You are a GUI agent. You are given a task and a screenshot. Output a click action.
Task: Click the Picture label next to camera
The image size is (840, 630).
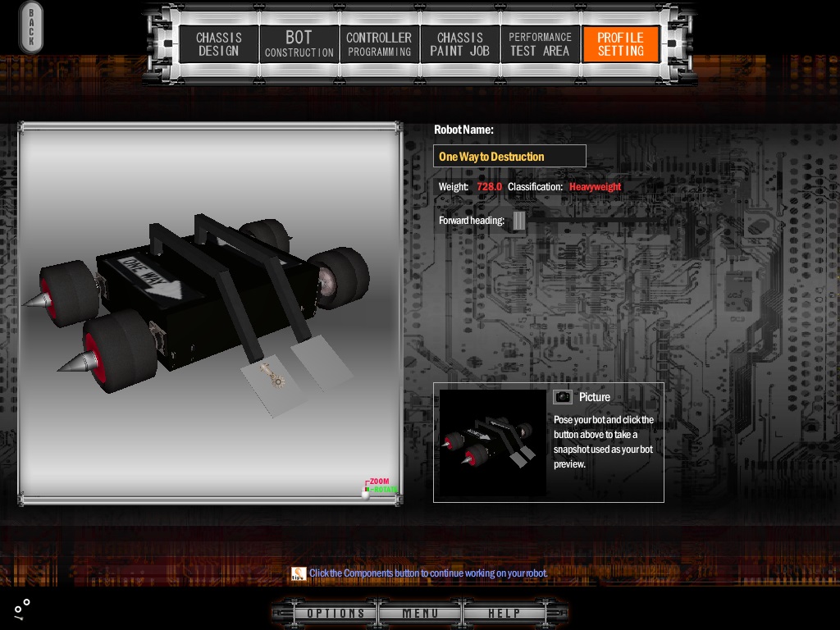595,397
